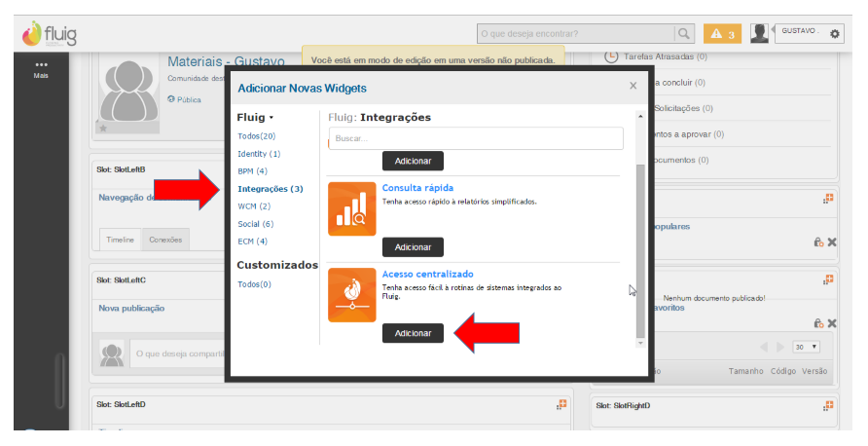
Task: Select Integrações (3) category
Action: 271,189
